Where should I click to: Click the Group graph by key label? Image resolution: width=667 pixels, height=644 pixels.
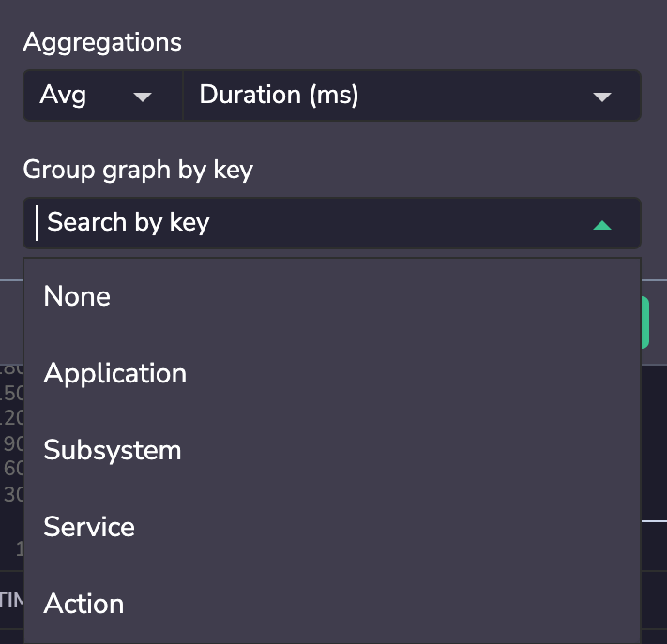[138, 170]
